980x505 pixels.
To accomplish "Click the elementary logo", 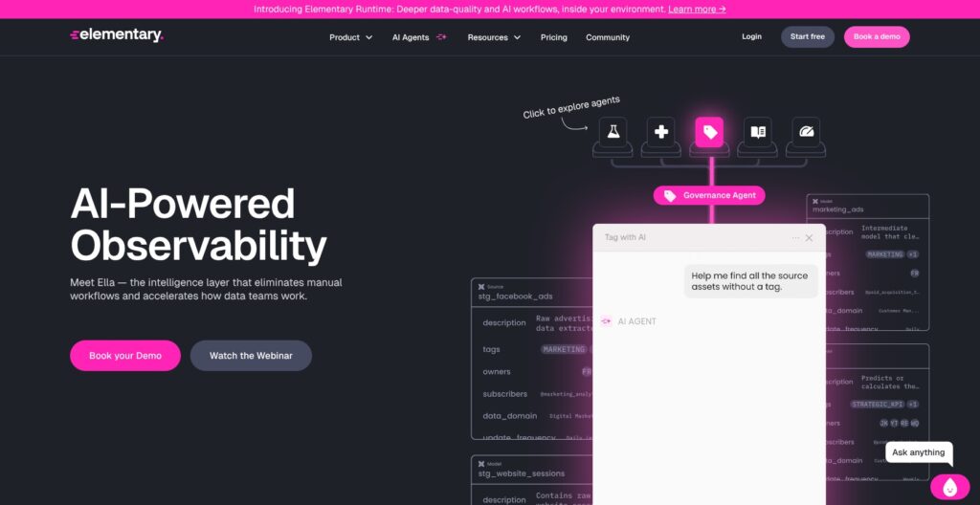I will click(117, 35).
